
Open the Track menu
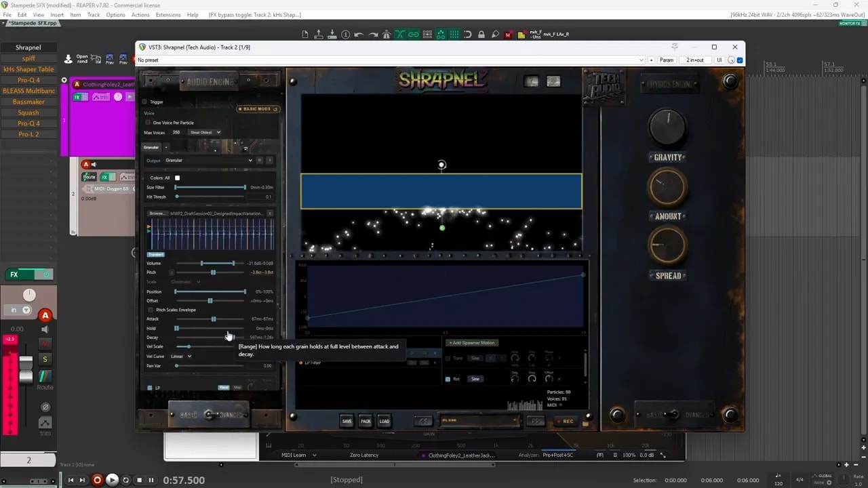point(94,15)
